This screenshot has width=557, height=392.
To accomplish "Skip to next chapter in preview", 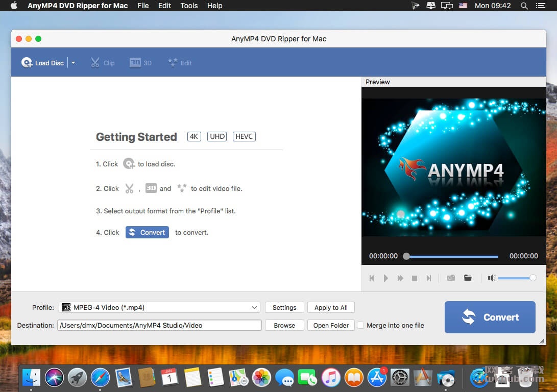I will [429, 278].
